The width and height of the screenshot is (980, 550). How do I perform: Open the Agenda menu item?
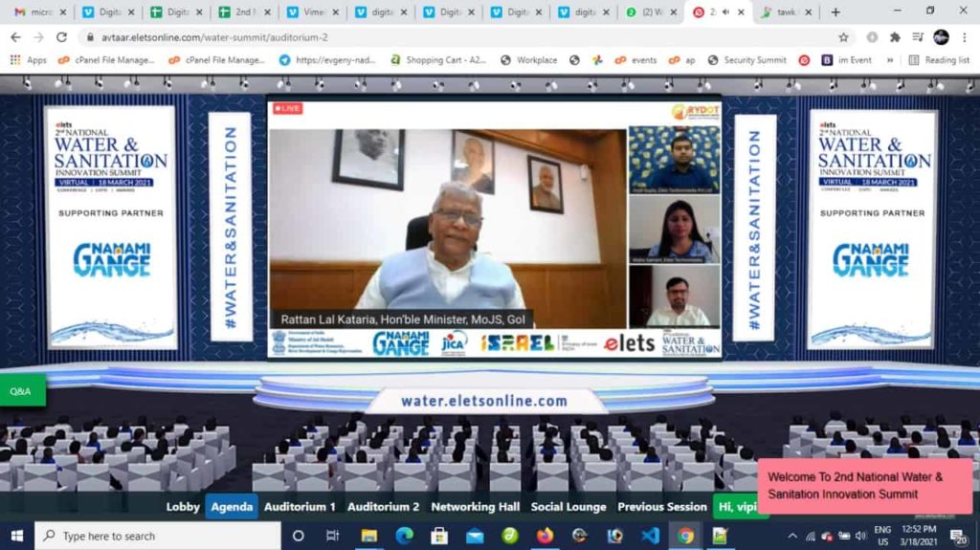coord(232,507)
